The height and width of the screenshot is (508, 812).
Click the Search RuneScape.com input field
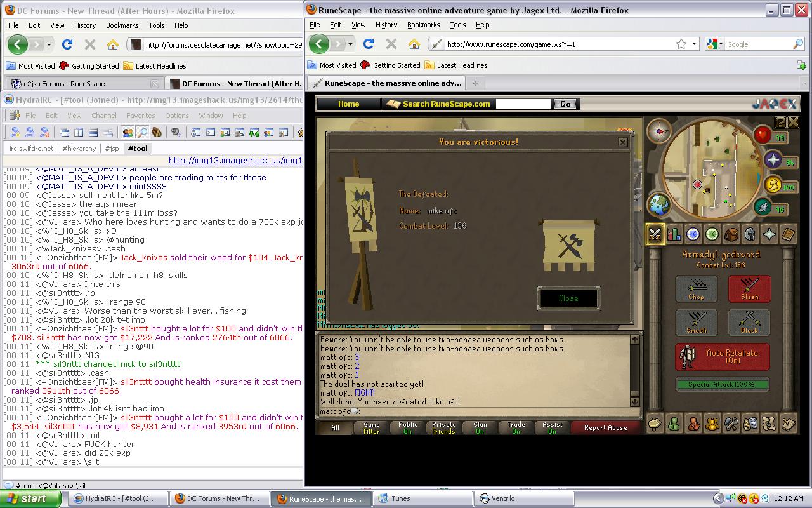pos(524,104)
